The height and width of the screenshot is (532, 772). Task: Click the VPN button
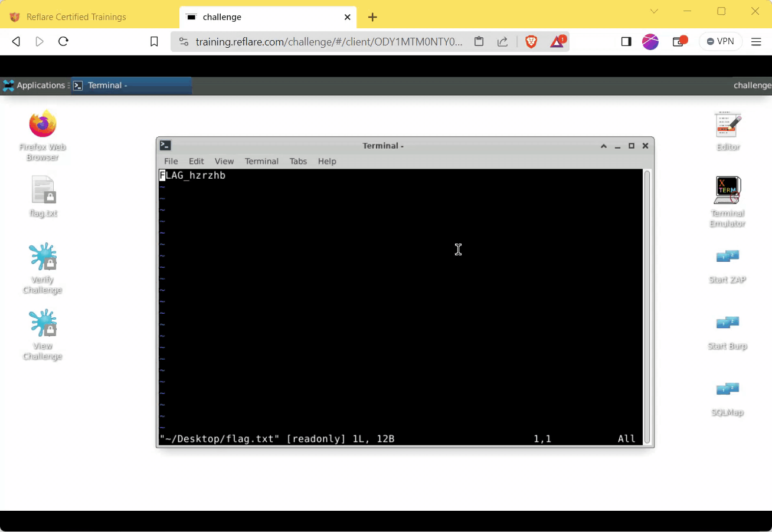coord(721,41)
